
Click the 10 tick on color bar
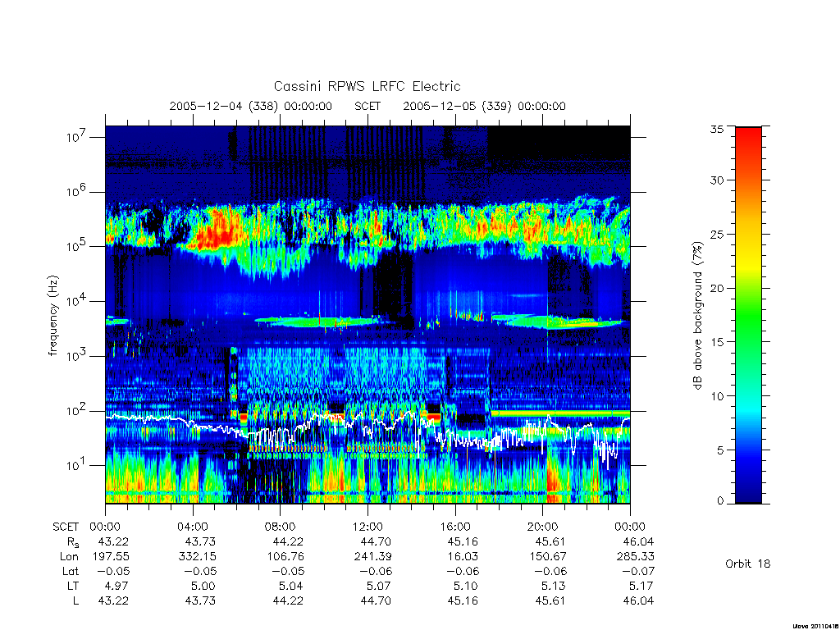point(717,396)
